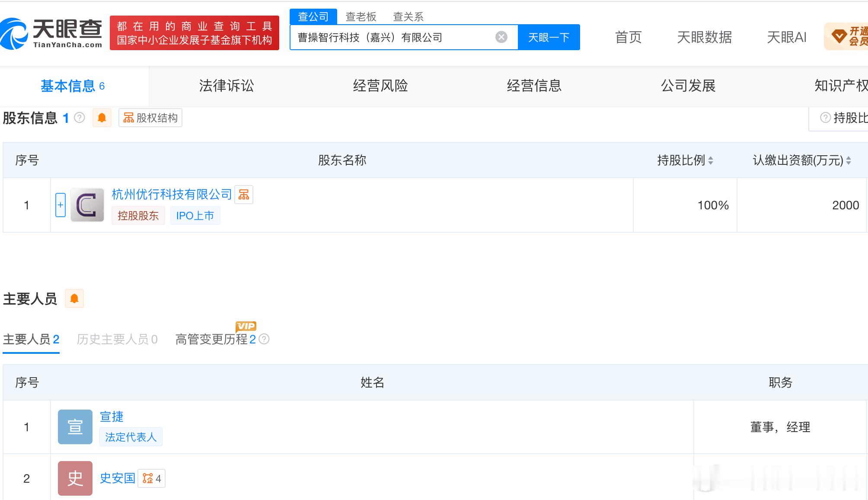
Task: Open the 公司发展 section tab
Action: point(688,86)
